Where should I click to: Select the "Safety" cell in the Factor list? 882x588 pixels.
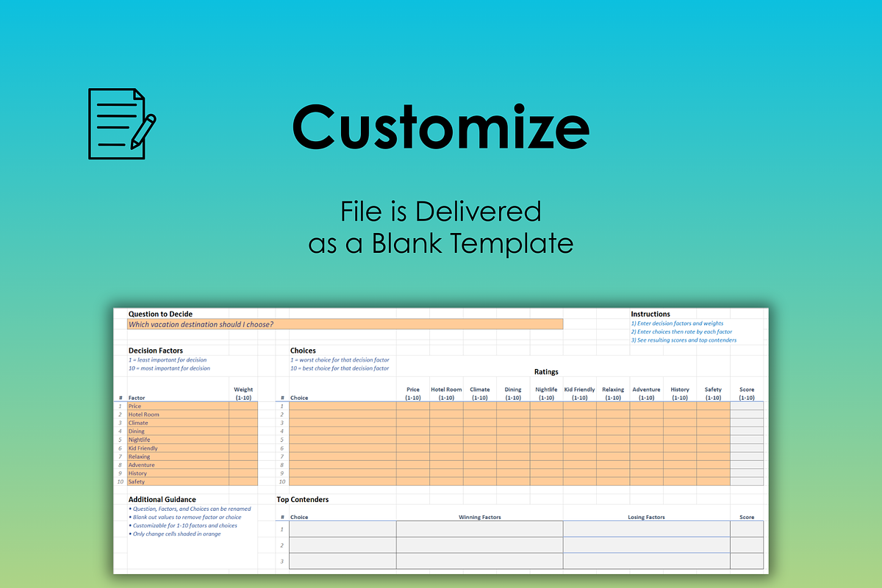(x=178, y=482)
